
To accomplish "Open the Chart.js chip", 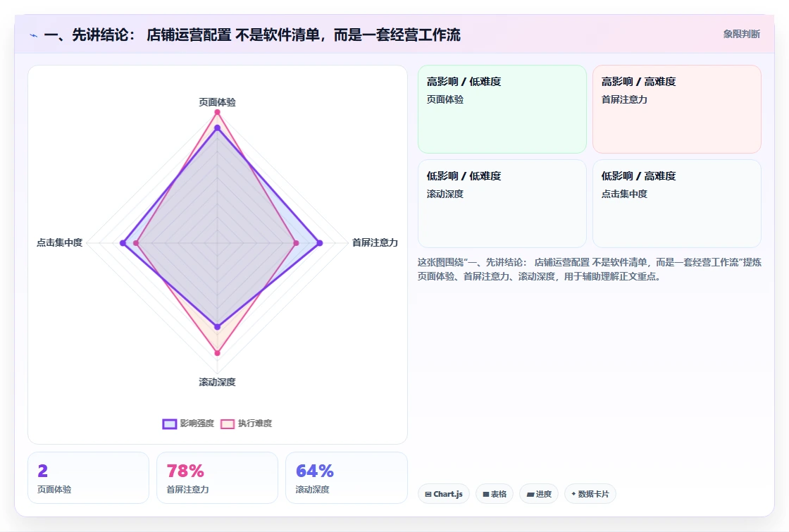I will tap(444, 494).
